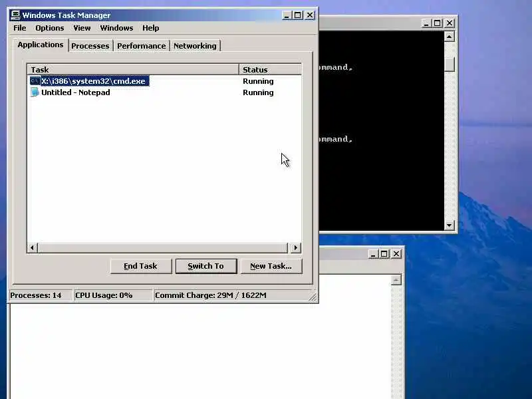Click the task list horizontal scrollbar track
This screenshot has width=532, height=399.
click(163, 247)
